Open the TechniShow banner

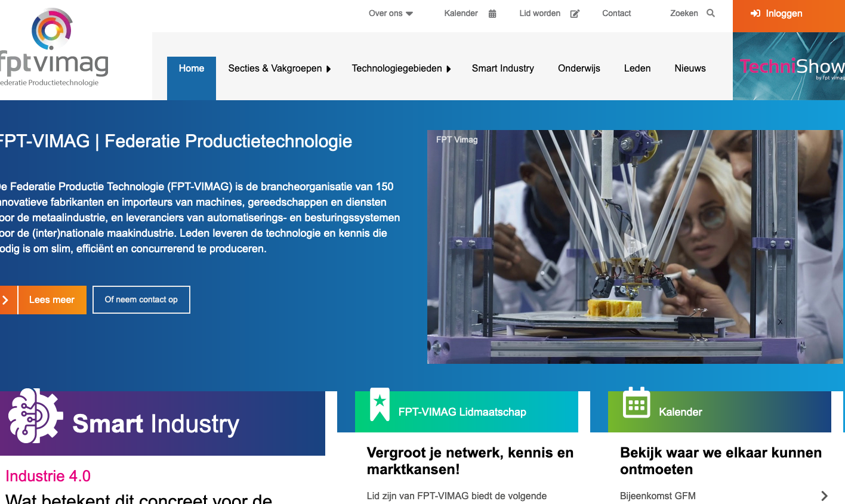click(x=788, y=66)
